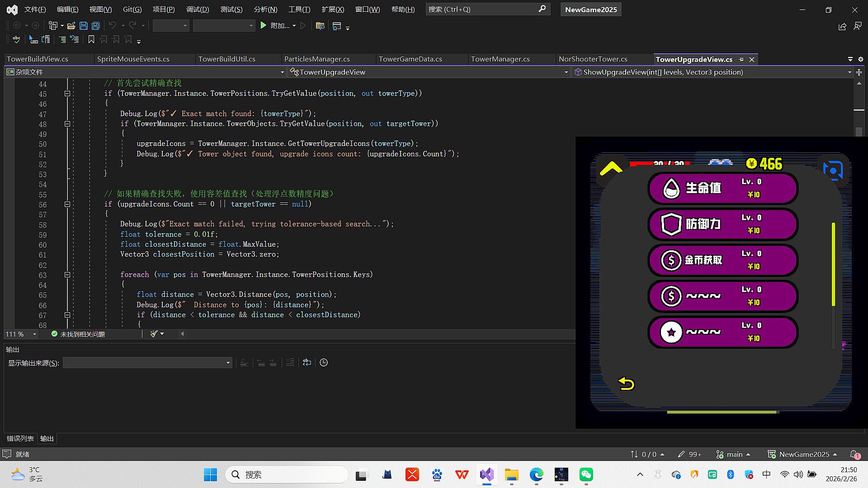Click the Live Share icon
This screenshot has height=488, width=868.
click(x=842, y=27)
